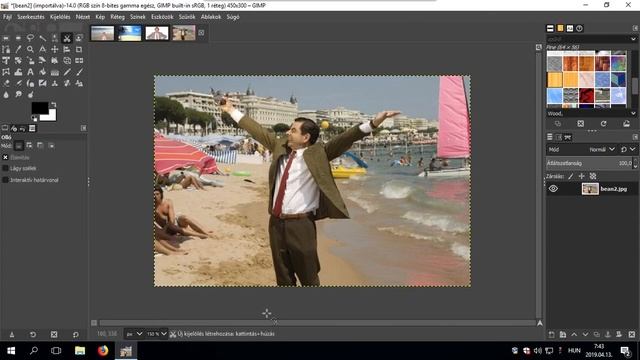Viewport: 640px width, 360px height.
Task: Select the Text tool
Action: click(30, 72)
